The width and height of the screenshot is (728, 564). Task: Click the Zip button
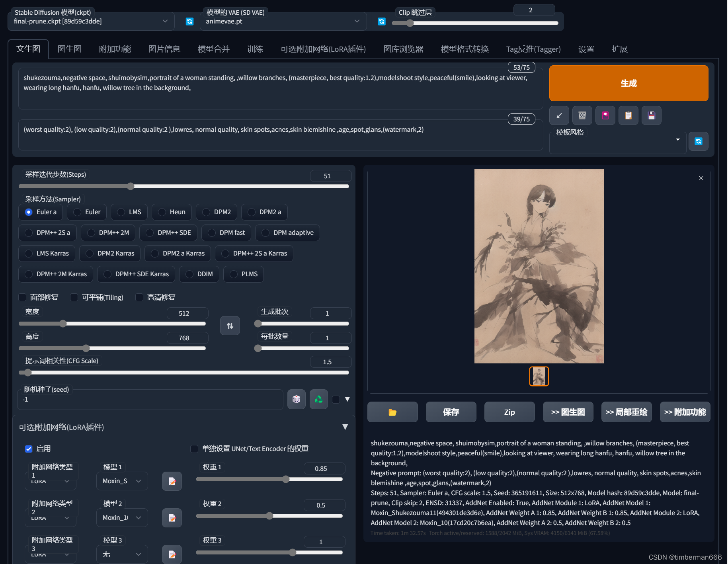pyautogui.click(x=509, y=412)
